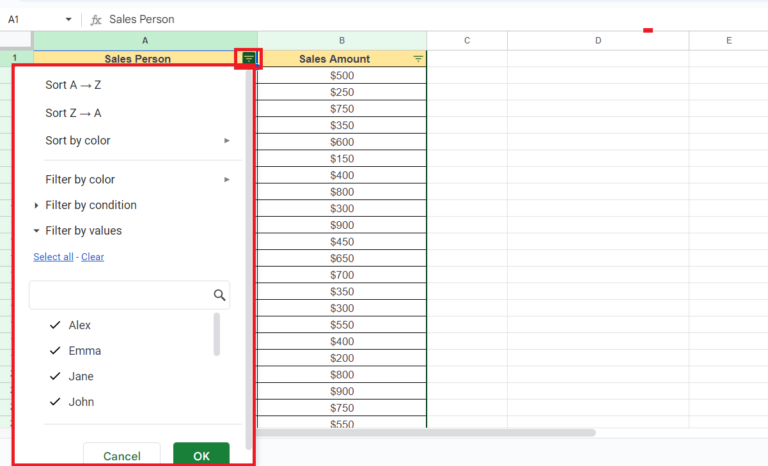Select the row 1 header
768x466 pixels.
tap(15, 58)
